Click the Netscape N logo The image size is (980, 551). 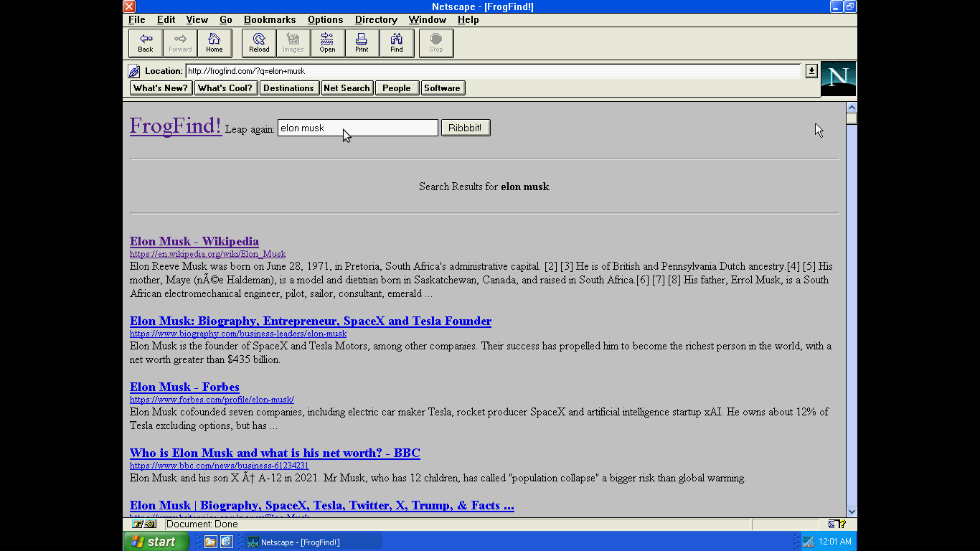coord(838,78)
